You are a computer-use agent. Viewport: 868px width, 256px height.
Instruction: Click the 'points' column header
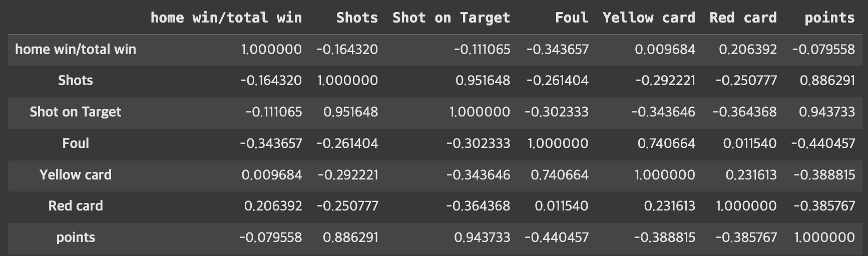(829, 18)
